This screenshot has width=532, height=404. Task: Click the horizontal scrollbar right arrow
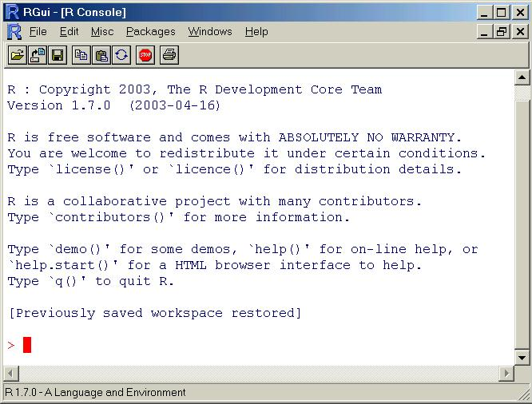click(507, 374)
